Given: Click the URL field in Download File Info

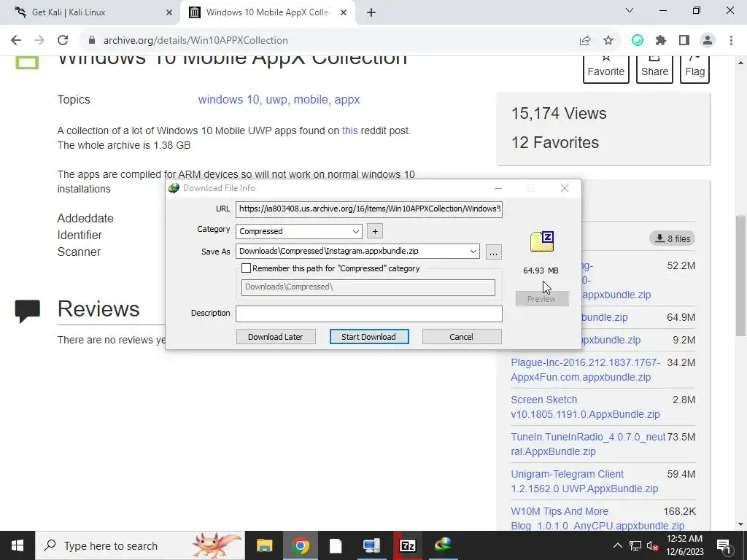Looking at the screenshot, I should tap(368, 209).
